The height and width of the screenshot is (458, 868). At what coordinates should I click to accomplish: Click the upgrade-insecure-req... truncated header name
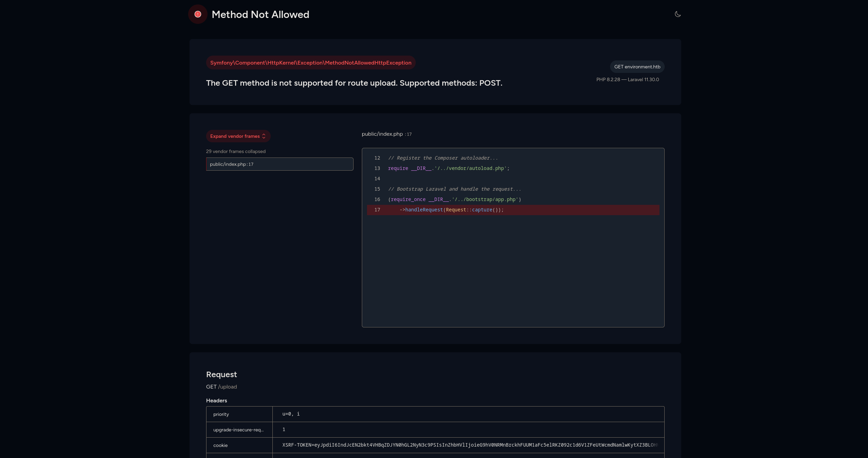238,430
